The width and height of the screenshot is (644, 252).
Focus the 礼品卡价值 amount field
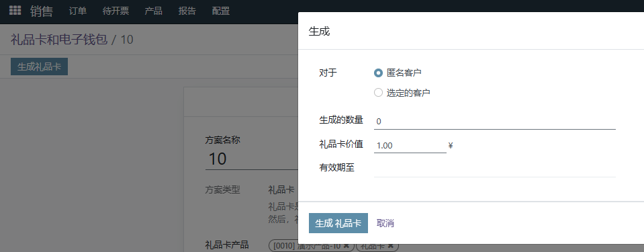(x=410, y=146)
